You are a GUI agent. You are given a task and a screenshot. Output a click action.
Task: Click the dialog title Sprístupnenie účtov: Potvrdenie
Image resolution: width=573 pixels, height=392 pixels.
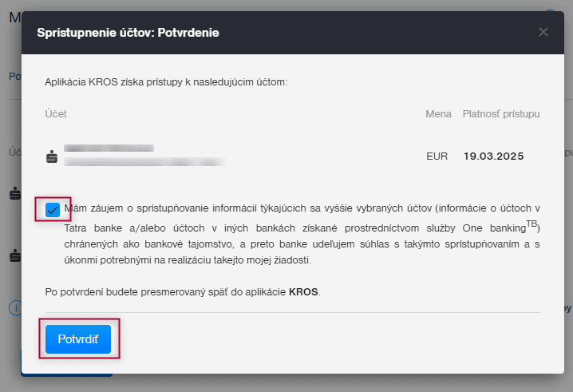[128, 33]
